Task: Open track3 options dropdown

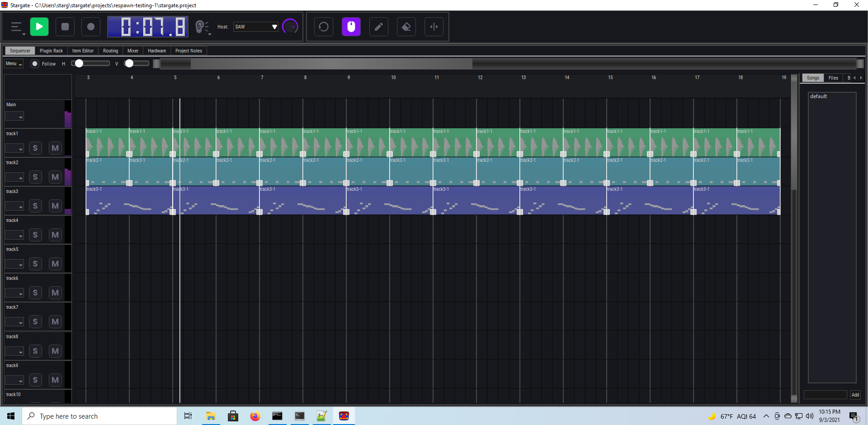Action: pyautogui.click(x=14, y=206)
